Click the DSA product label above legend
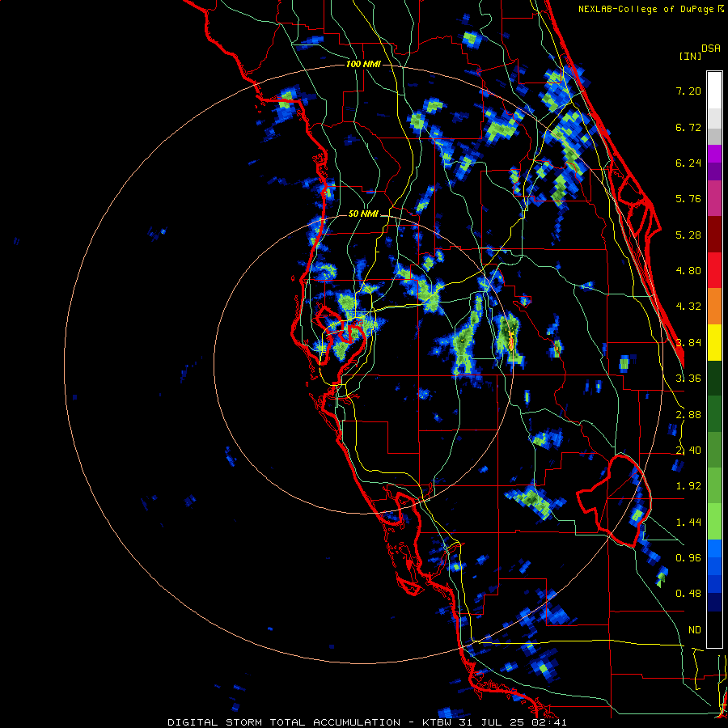The height and width of the screenshot is (728, 728). pyautogui.click(x=711, y=49)
